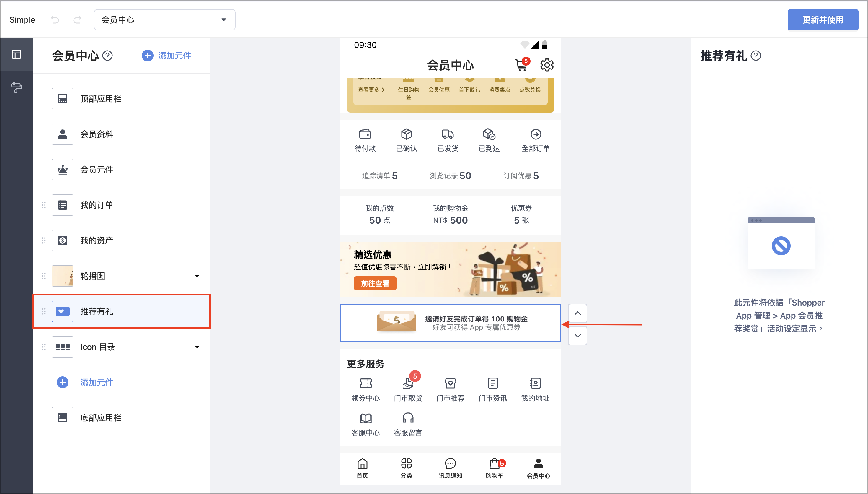Click the undo arrow icon
Screen dimensions: 868x494
click(x=55, y=20)
